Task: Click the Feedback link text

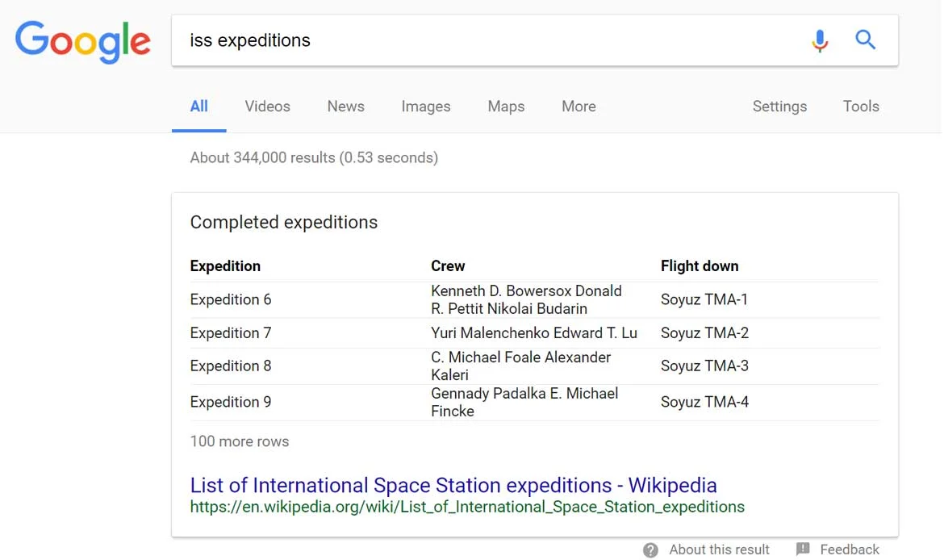Action: click(849, 550)
